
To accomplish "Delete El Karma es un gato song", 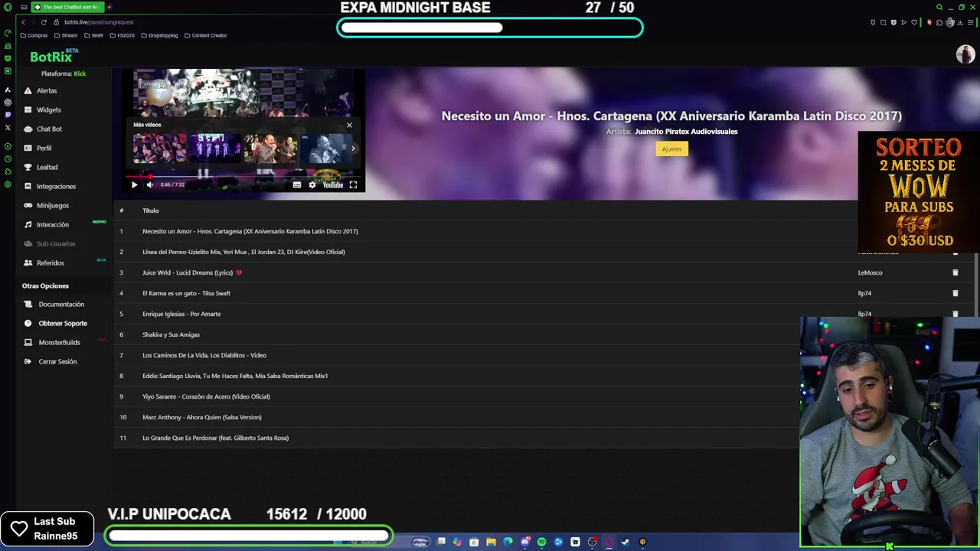I will pos(955,293).
